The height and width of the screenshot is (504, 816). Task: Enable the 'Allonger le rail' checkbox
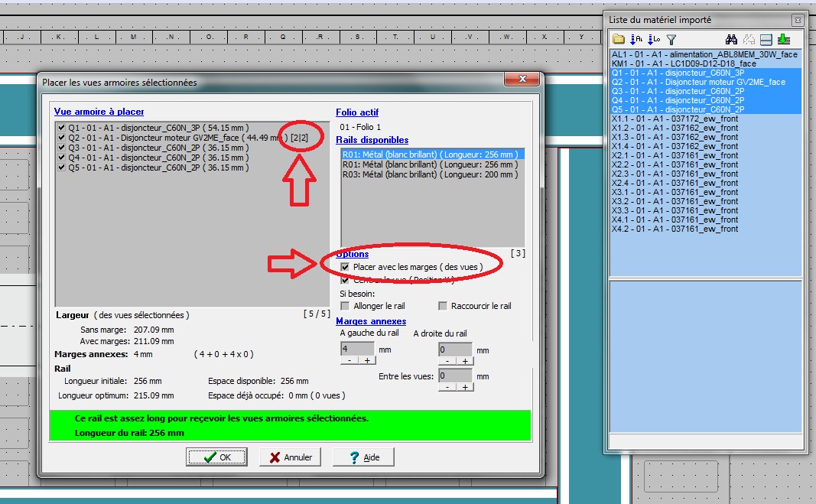pyautogui.click(x=345, y=306)
